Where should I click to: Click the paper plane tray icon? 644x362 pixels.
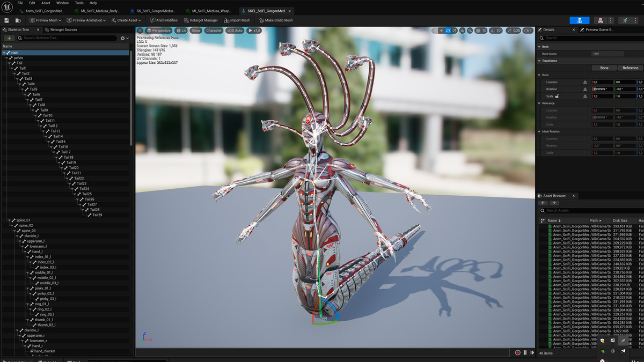pos(623,351)
